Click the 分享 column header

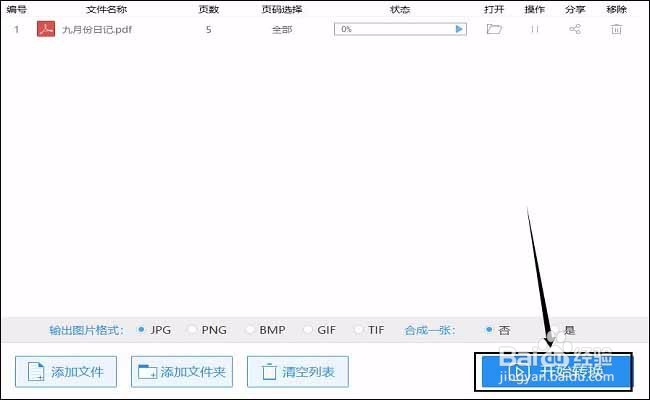pyautogui.click(x=575, y=9)
